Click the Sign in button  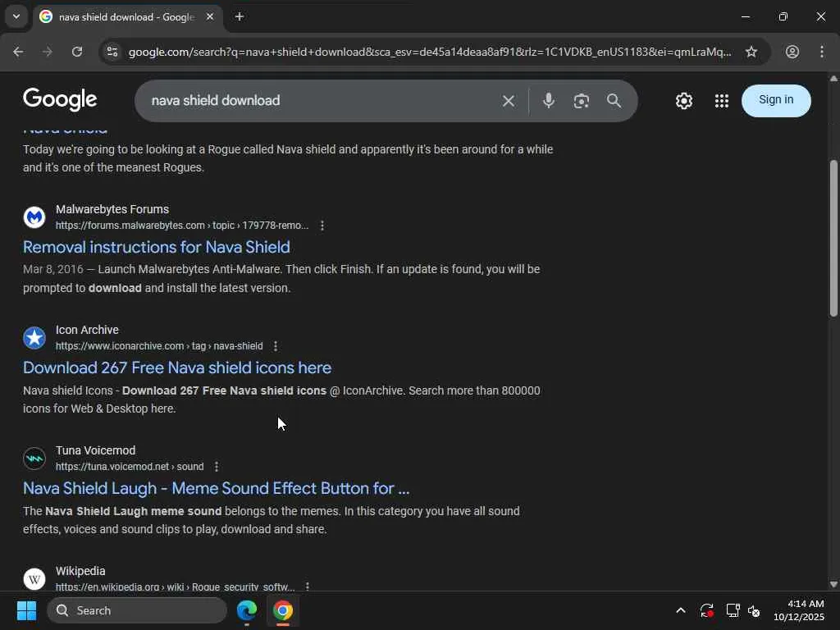tap(776, 100)
